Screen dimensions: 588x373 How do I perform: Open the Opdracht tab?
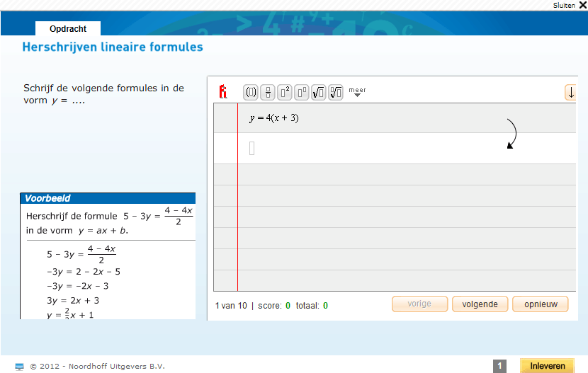tap(68, 29)
